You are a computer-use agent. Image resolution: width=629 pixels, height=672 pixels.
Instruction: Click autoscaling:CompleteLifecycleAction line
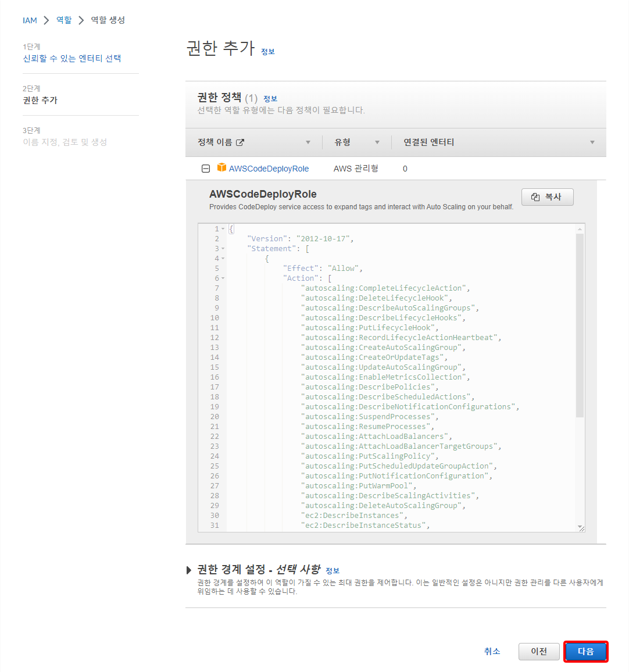[x=385, y=288]
